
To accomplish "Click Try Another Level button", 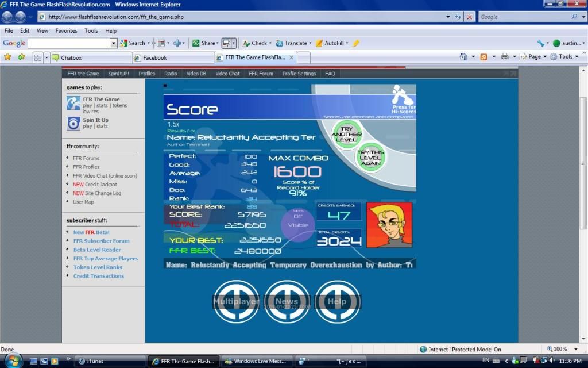I will 347,135.
